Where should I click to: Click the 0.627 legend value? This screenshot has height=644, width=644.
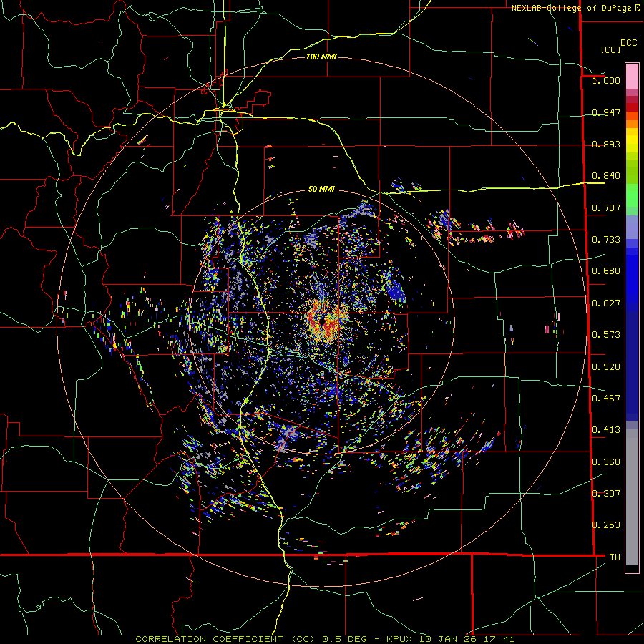[x=606, y=303]
